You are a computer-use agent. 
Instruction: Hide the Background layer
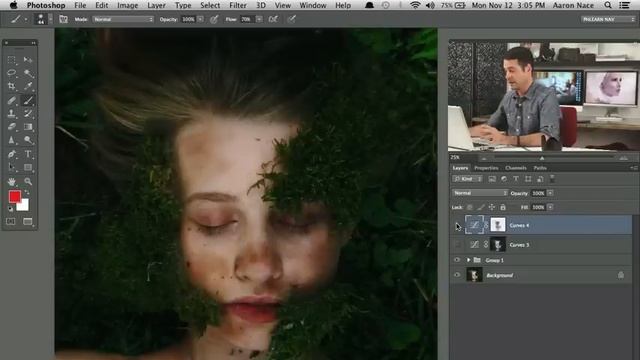(457, 275)
